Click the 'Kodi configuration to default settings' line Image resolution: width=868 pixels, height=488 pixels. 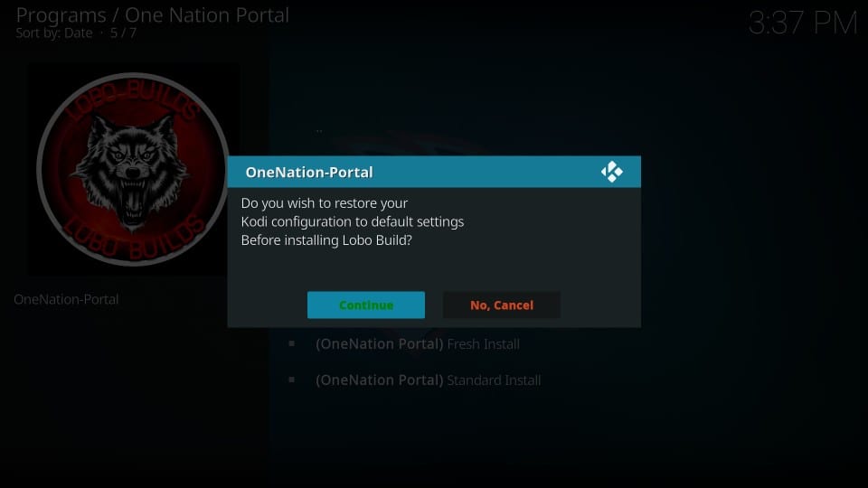pyautogui.click(x=352, y=221)
